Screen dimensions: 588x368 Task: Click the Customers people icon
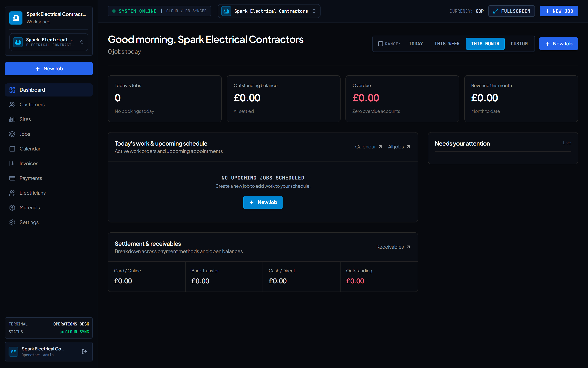coord(12,105)
